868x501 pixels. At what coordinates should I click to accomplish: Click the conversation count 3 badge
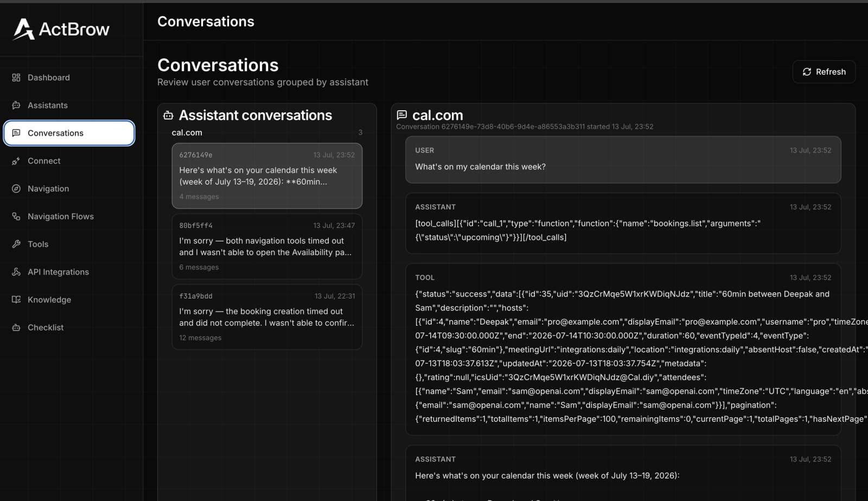point(360,132)
